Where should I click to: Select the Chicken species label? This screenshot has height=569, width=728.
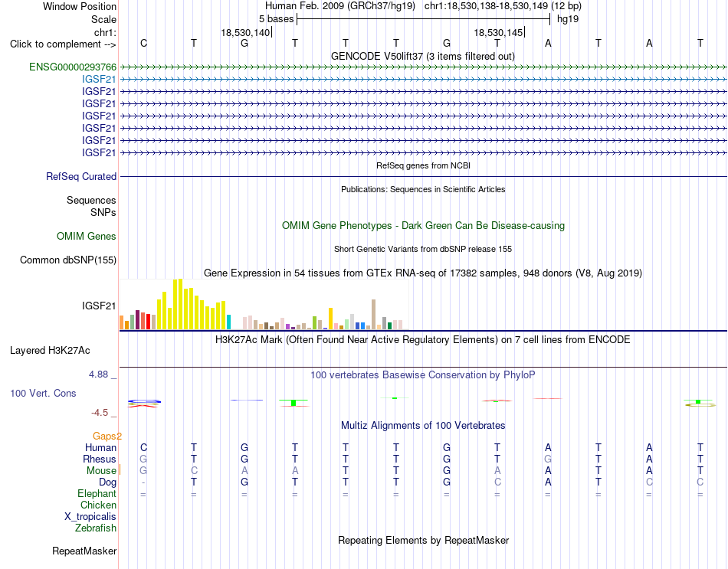point(98,505)
